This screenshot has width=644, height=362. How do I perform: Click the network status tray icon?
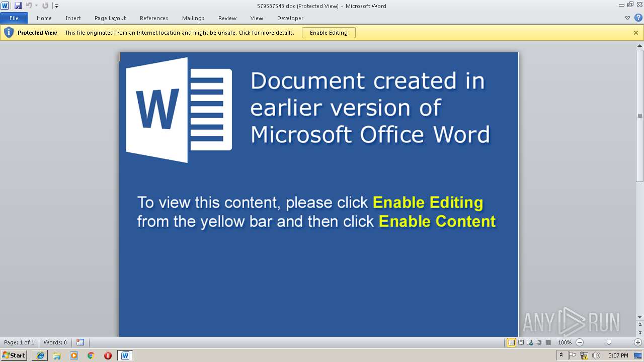(x=584, y=355)
